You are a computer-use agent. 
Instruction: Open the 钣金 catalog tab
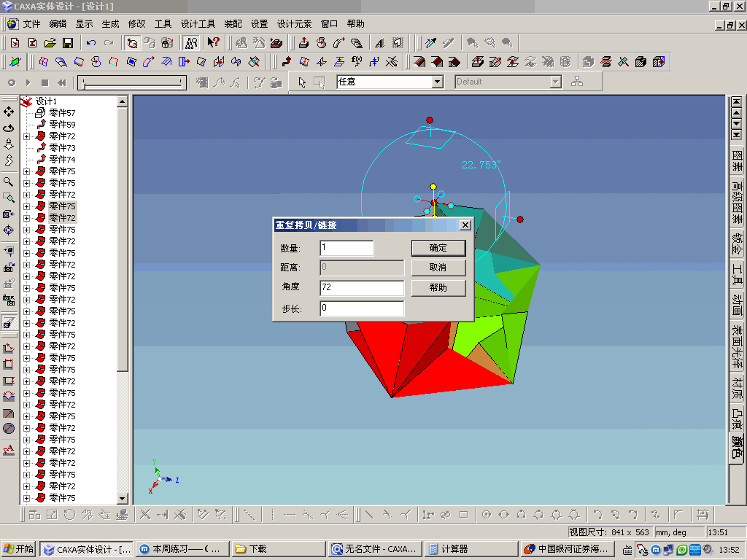point(737,243)
